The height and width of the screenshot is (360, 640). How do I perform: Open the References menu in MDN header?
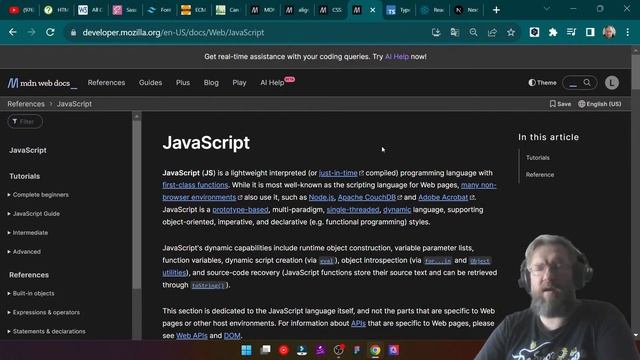(x=107, y=82)
